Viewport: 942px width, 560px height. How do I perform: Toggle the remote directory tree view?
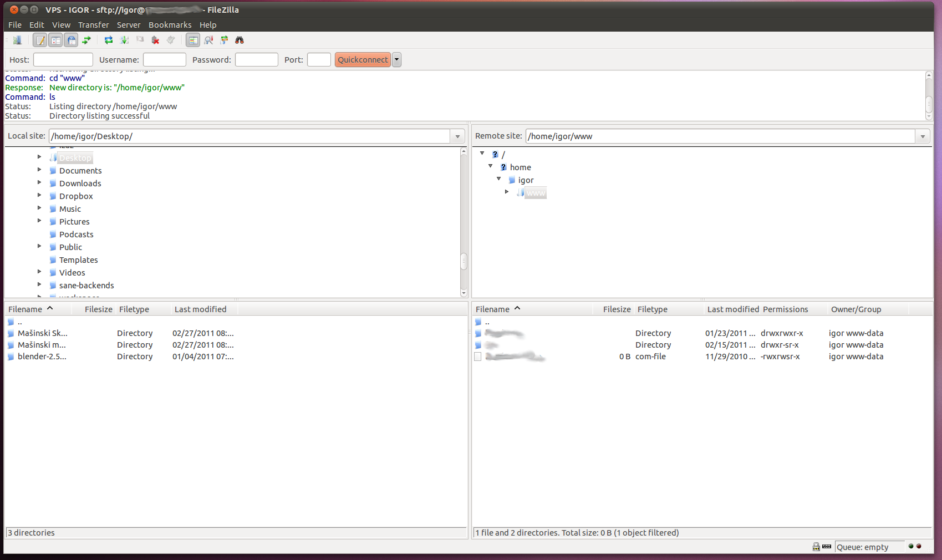[x=71, y=40]
